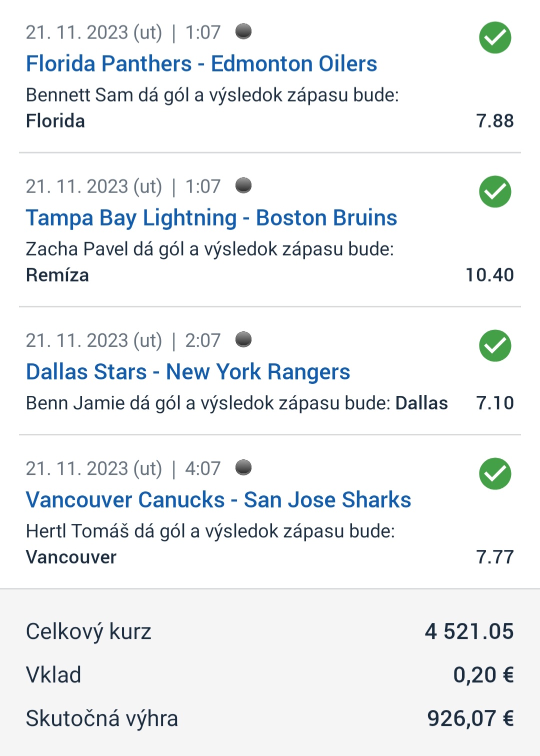Viewport: 540px width, 756px height.
Task: Select the 10.40 odds for Remíza
Action: [x=490, y=275]
